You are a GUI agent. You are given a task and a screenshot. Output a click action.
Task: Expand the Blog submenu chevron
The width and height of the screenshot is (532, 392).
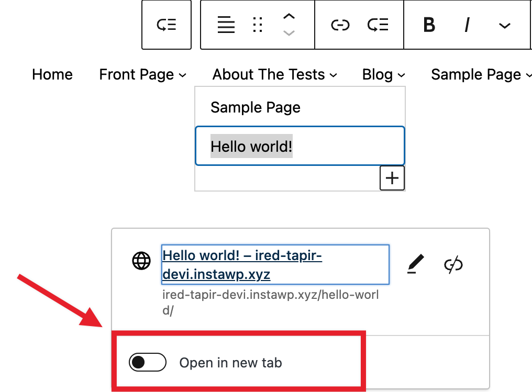401,75
